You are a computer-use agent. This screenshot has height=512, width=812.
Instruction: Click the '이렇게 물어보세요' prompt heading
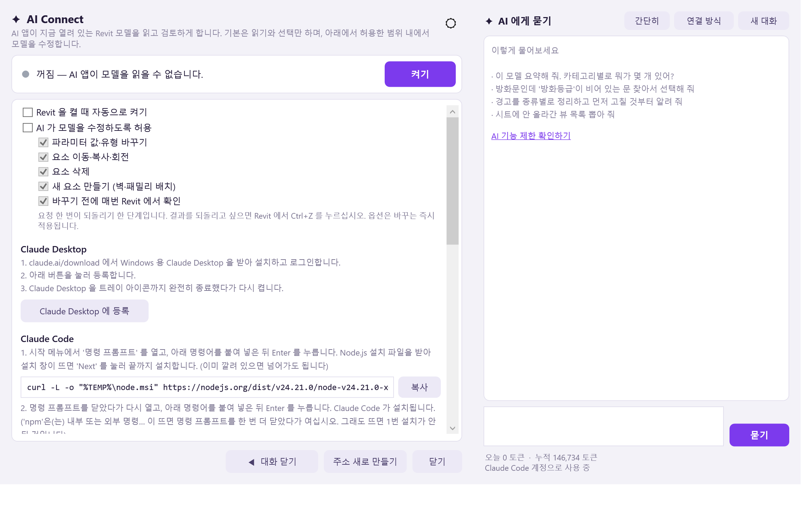click(x=525, y=50)
